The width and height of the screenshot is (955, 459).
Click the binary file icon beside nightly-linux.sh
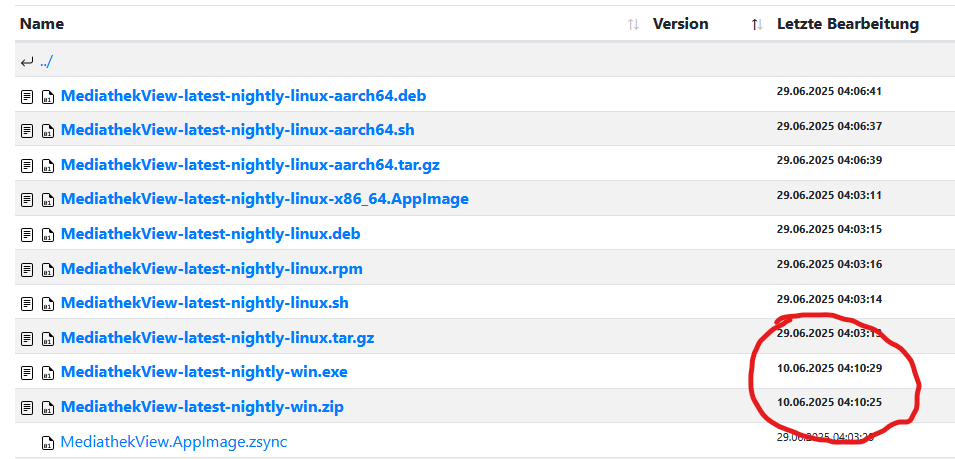(x=47, y=303)
